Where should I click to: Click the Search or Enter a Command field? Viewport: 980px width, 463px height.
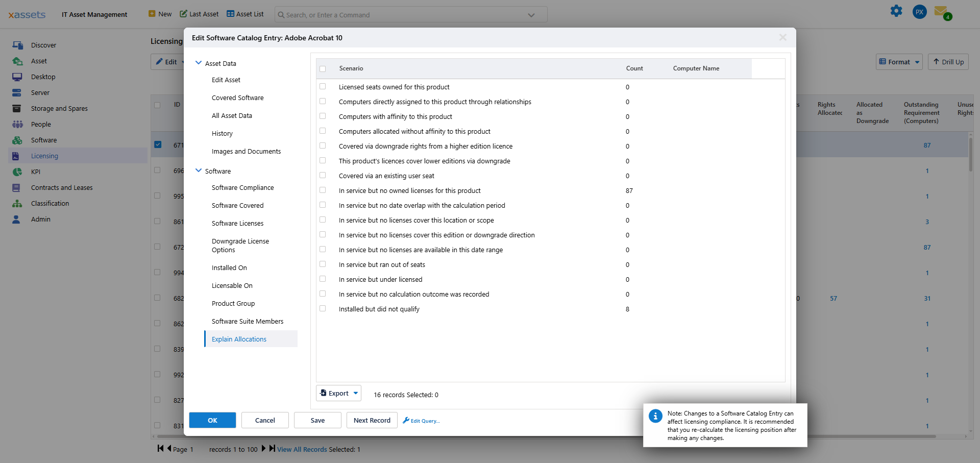coord(411,15)
